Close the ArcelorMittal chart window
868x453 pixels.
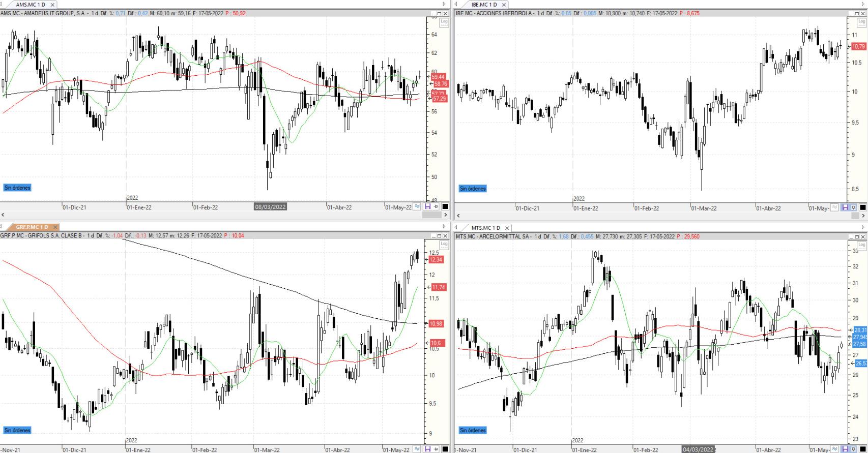(x=862, y=237)
